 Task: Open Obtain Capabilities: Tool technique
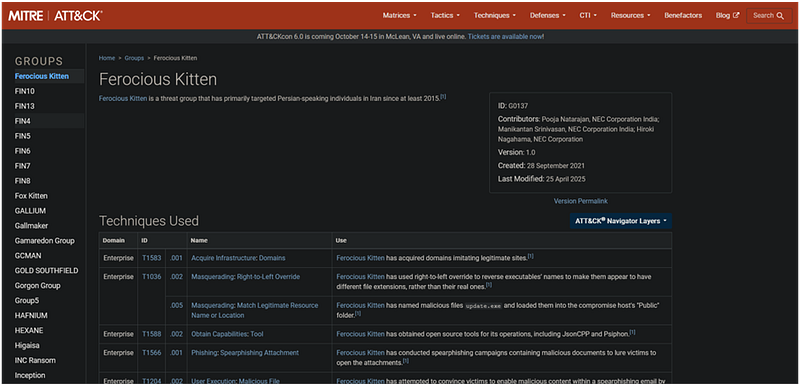tap(227, 334)
